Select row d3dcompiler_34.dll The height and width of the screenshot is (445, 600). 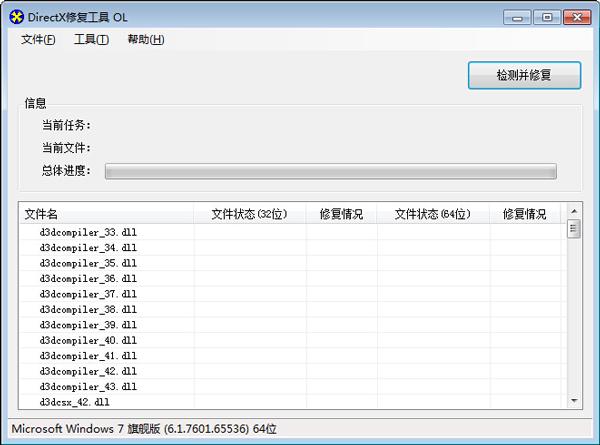[293, 248]
